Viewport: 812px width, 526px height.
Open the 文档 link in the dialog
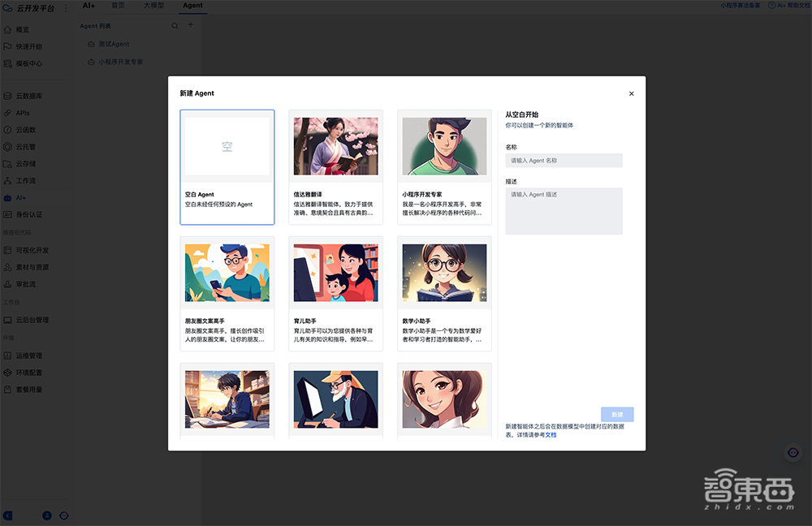(x=552, y=434)
